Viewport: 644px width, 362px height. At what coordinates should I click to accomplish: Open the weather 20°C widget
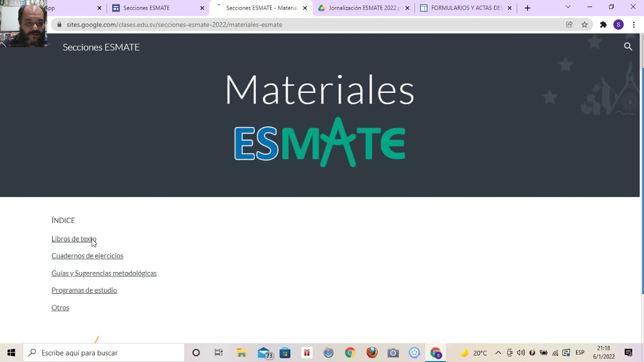[x=473, y=352]
